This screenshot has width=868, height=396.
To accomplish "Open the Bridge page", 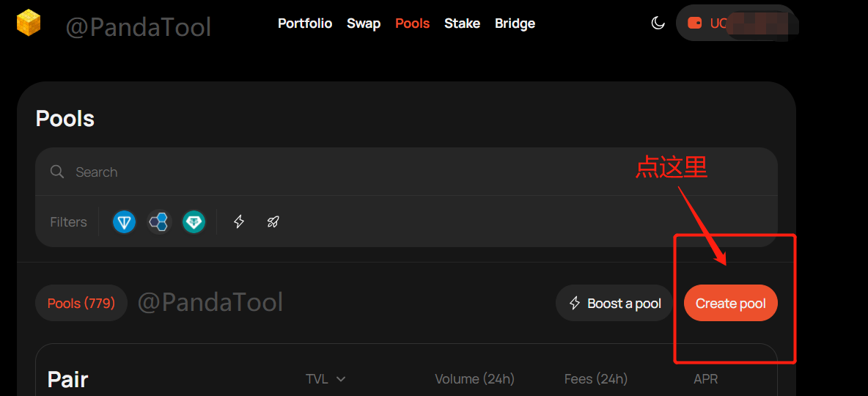I will (x=515, y=23).
